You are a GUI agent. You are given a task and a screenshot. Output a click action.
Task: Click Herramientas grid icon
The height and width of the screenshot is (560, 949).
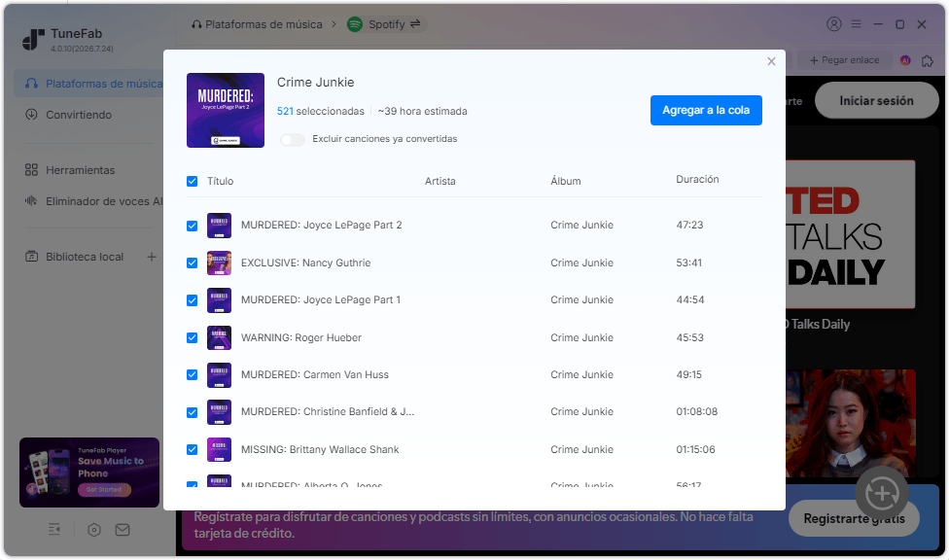pyautogui.click(x=31, y=169)
